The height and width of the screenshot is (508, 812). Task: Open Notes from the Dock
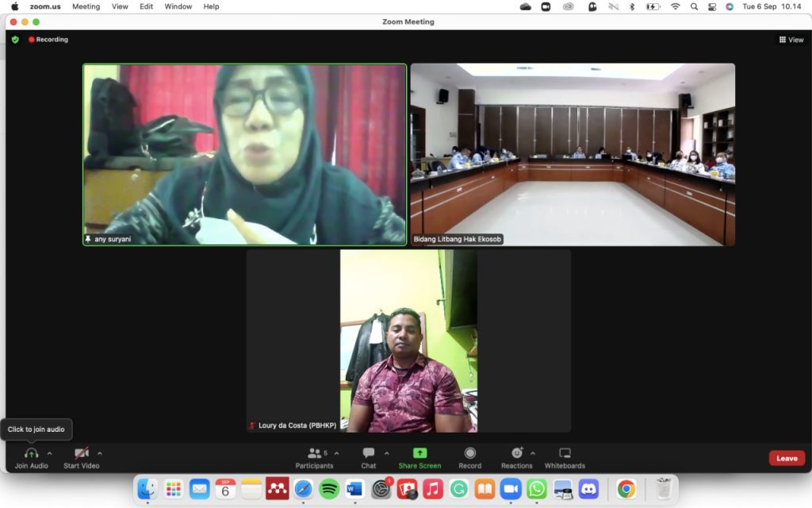251,489
